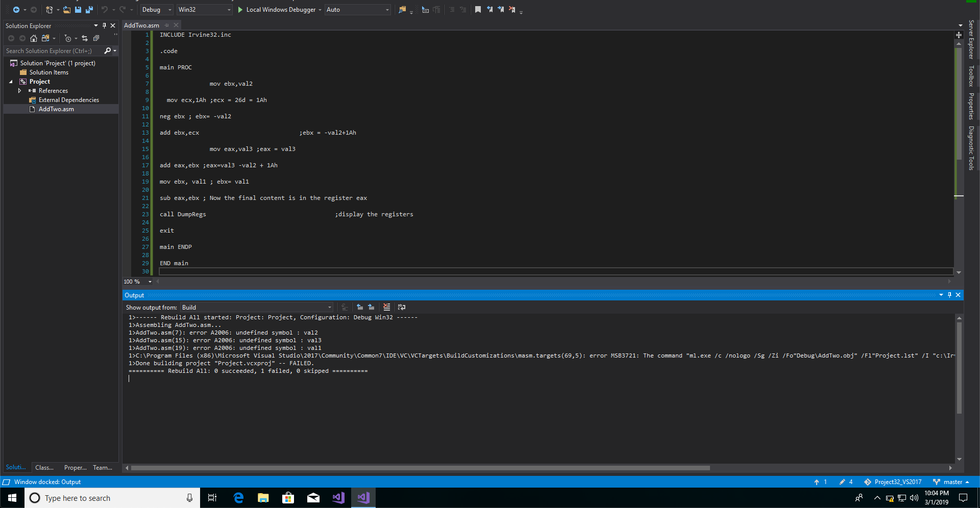Screen dimensions: 980x508
Task: Toggle a bookmark with the bookmark icon
Action: coord(478,10)
